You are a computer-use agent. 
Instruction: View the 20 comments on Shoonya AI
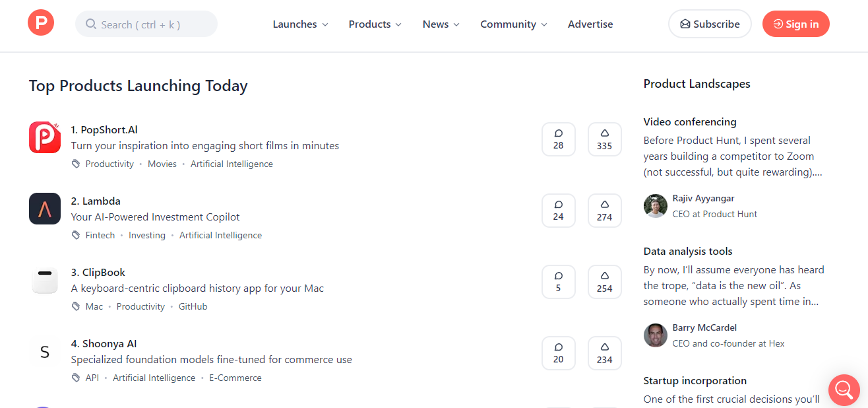tap(559, 353)
